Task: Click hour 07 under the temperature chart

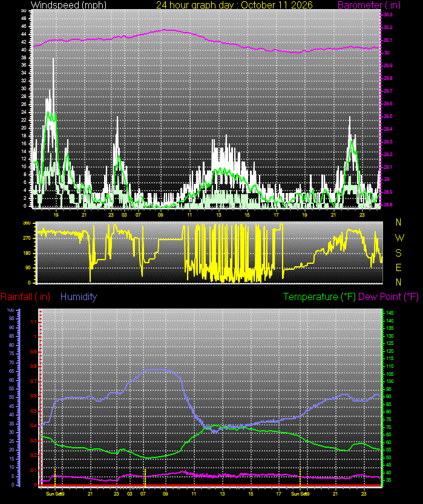Action: pos(143,494)
